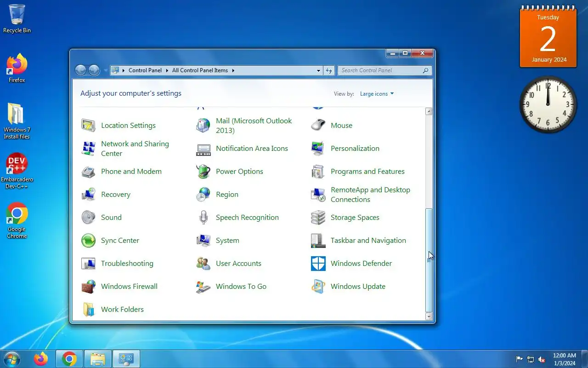This screenshot has width=588, height=368.
Task: Click the vertical scrollbar thumb
Action: click(429, 260)
